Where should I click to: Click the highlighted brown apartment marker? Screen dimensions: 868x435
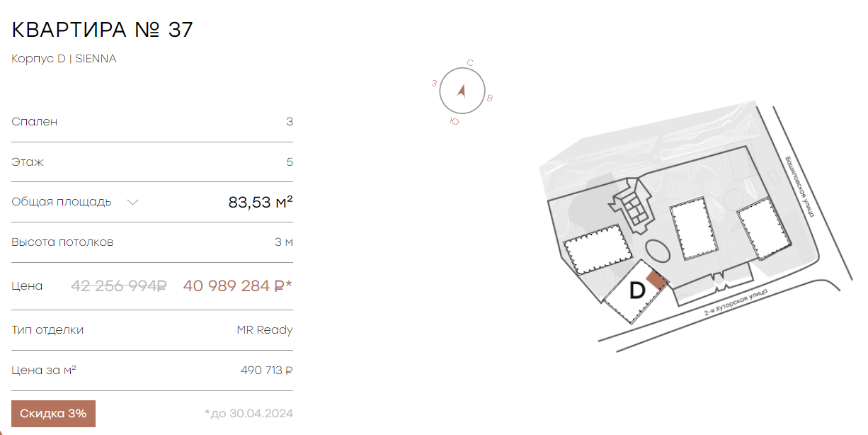(657, 279)
